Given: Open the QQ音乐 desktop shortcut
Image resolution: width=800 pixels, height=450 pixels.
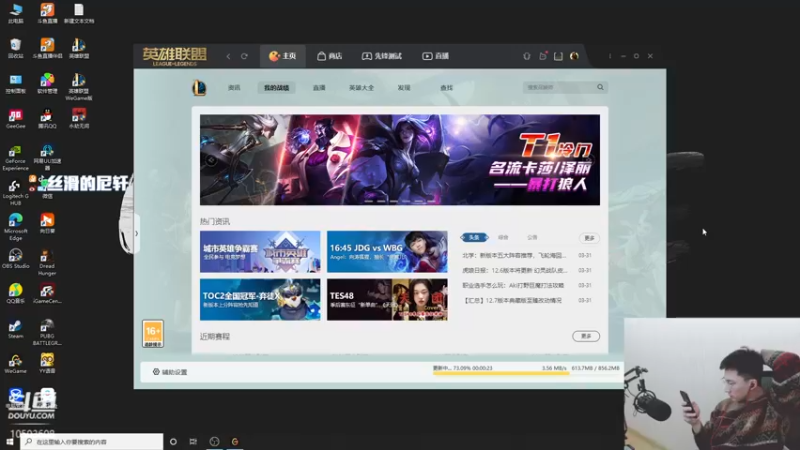Looking at the screenshot, I should pyautogui.click(x=15, y=293).
